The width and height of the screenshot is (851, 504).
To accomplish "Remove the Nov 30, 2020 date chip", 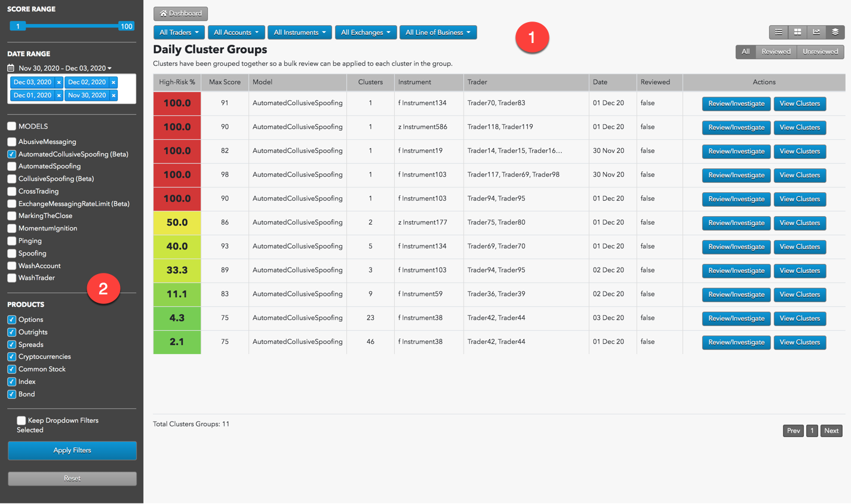I will coord(113,96).
